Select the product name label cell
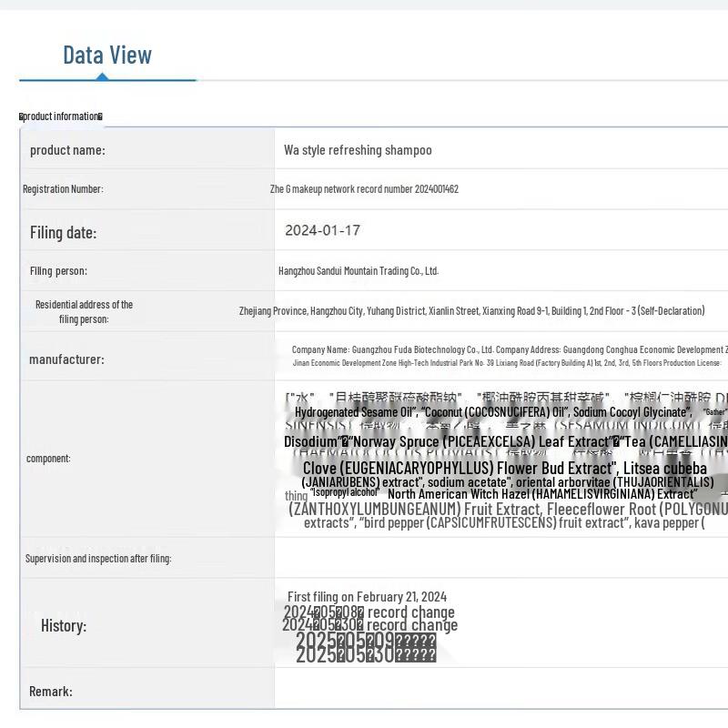The image size is (728, 728). point(67,150)
